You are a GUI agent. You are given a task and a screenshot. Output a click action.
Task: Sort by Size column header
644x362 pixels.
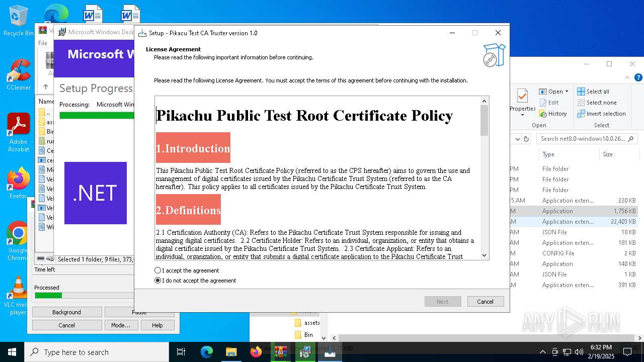pos(619,154)
